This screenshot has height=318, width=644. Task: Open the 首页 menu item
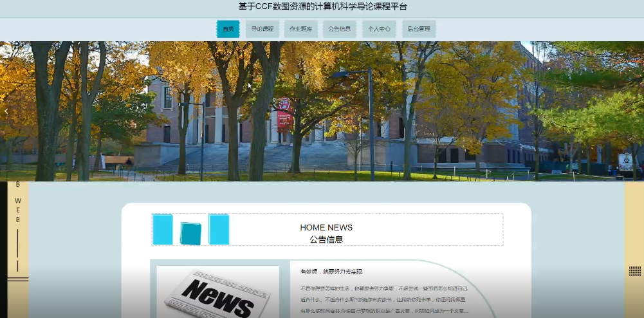pos(228,29)
